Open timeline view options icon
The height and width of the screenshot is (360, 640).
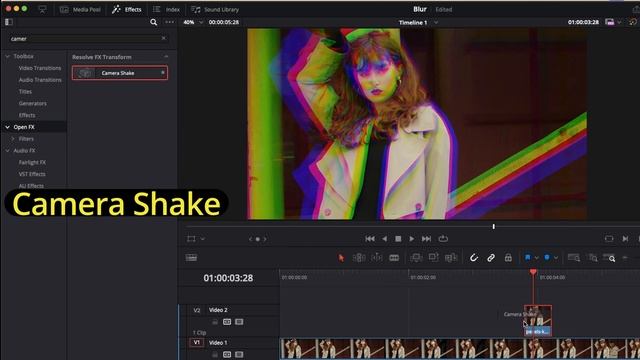pos(191,258)
